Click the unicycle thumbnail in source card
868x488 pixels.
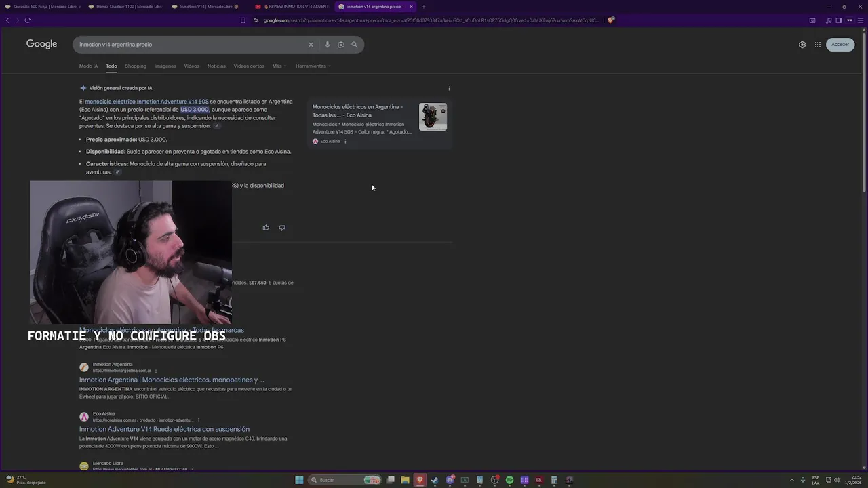433,117
